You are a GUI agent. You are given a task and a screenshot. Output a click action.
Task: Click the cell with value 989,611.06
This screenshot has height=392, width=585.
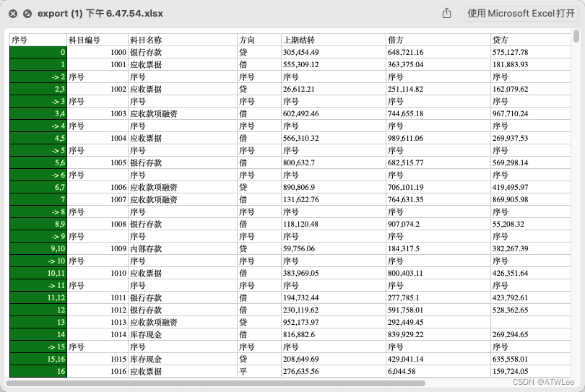pyautogui.click(x=438, y=139)
